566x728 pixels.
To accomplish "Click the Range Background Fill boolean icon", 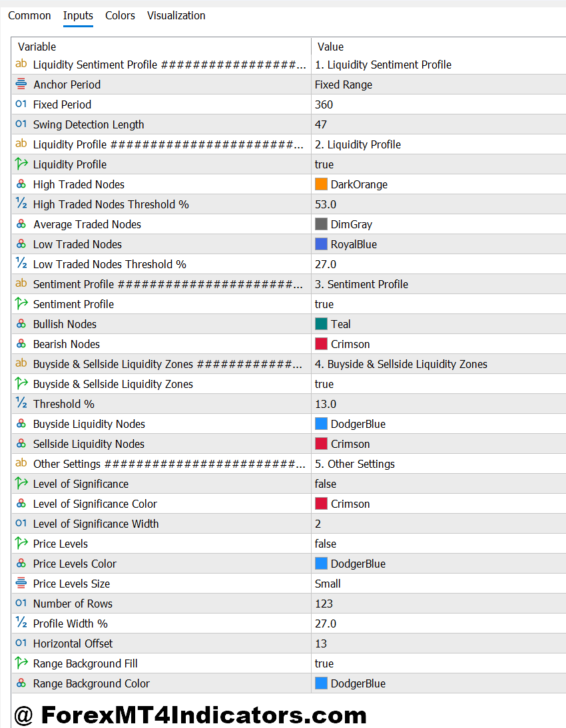I will [21, 663].
